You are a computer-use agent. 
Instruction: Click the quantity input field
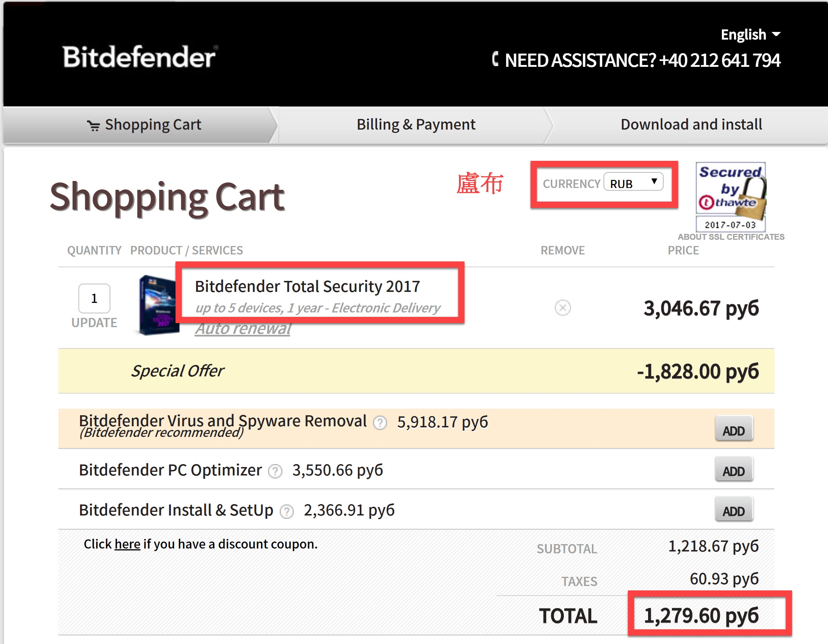pos(94,299)
